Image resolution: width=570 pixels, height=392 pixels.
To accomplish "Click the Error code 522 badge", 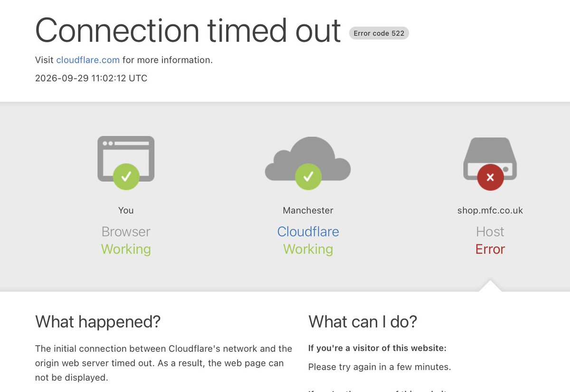I will pos(379,33).
